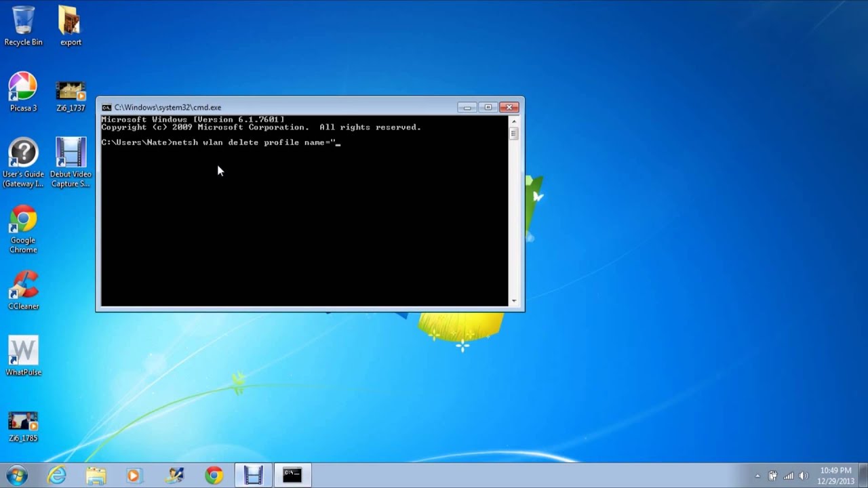Screen dimensions: 868x488
Task: Open the clock showing 10:49 PM
Action: tap(835, 476)
